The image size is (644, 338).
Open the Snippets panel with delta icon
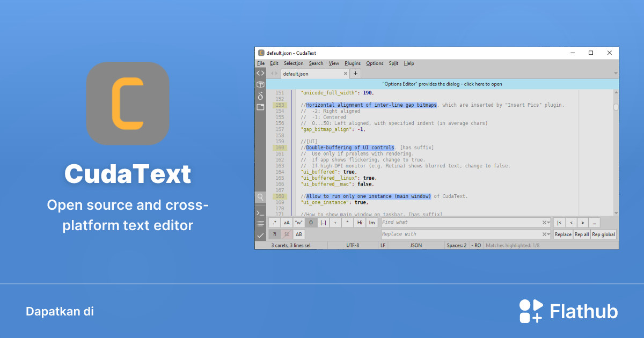[260, 95]
